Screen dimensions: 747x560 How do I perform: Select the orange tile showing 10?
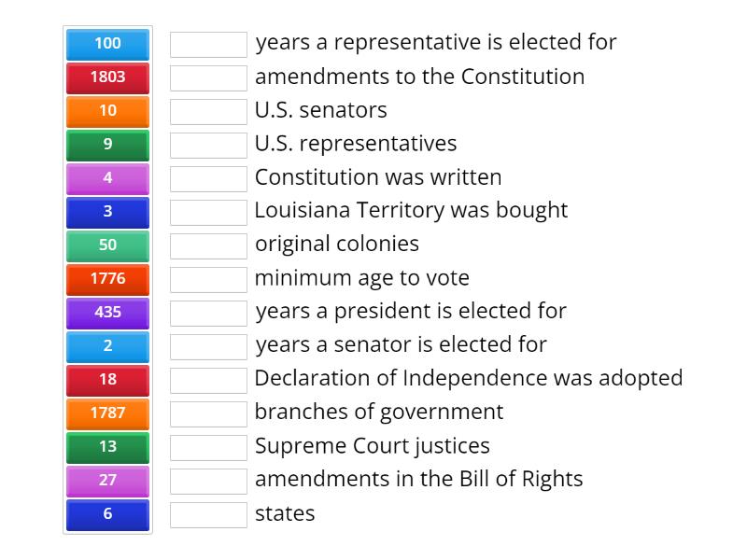point(107,111)
